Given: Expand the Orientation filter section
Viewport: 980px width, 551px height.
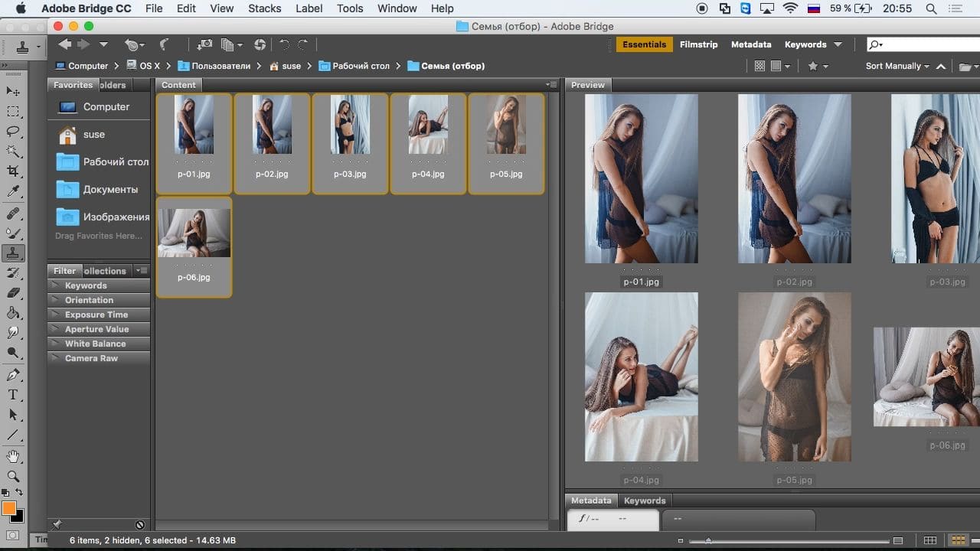Looking at the screenshot, I should [89, 300].
